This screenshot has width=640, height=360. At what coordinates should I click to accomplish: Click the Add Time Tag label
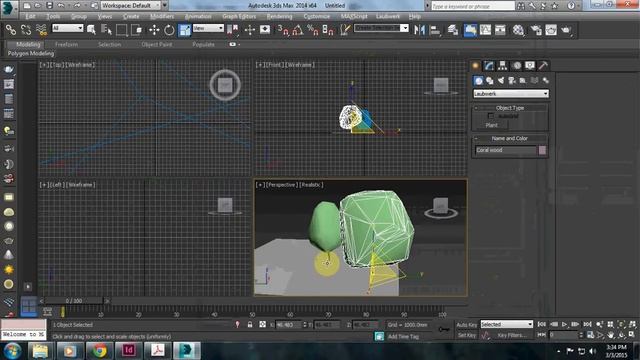coord(403,337)
